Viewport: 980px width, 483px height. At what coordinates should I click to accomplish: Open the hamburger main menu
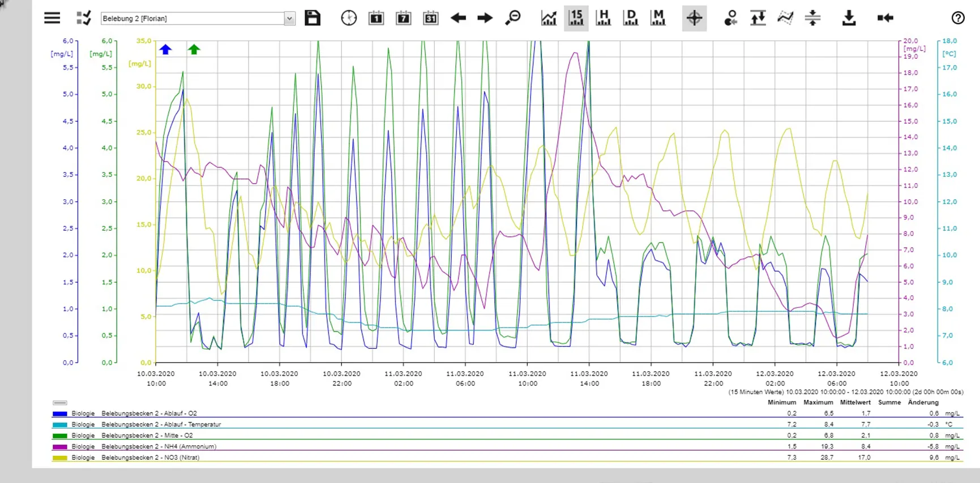point(52,18)
